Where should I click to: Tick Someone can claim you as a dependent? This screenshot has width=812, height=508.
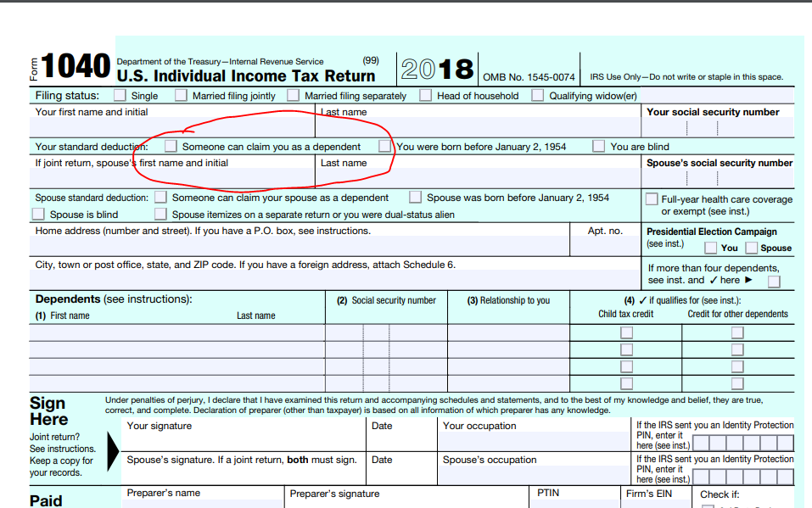click(x=171, y=146)
